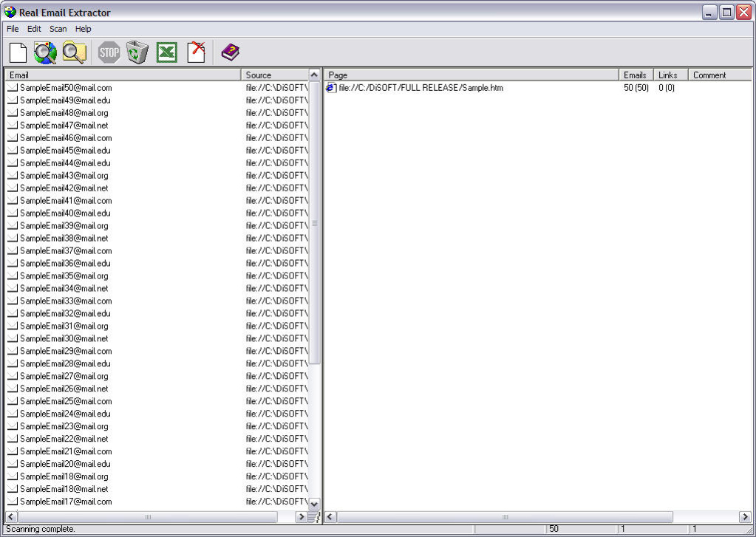This screenshot has height=537, width=756.
Task: Select SampleEmail33@mail.com in the list
Action: 66,301
